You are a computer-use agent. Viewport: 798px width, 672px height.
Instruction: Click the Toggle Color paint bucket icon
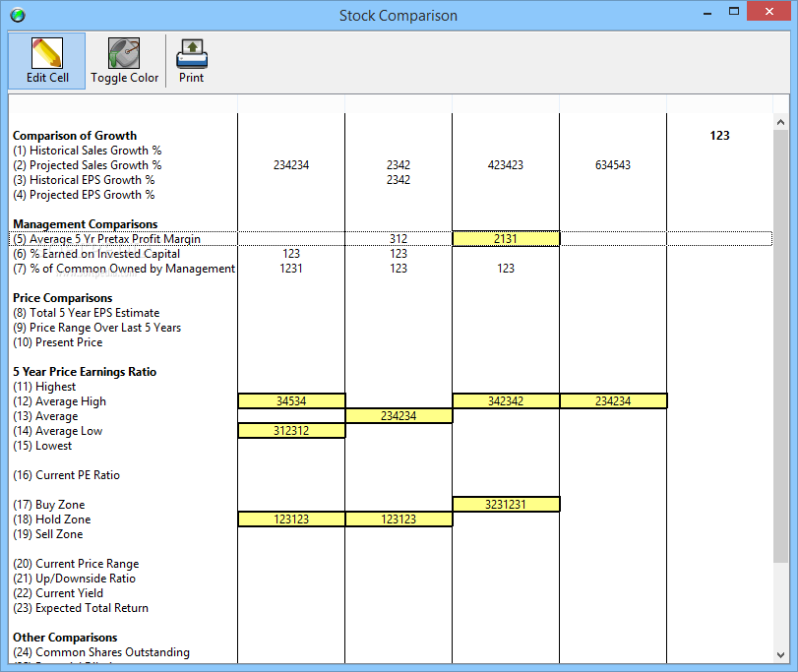pos(124,53)
